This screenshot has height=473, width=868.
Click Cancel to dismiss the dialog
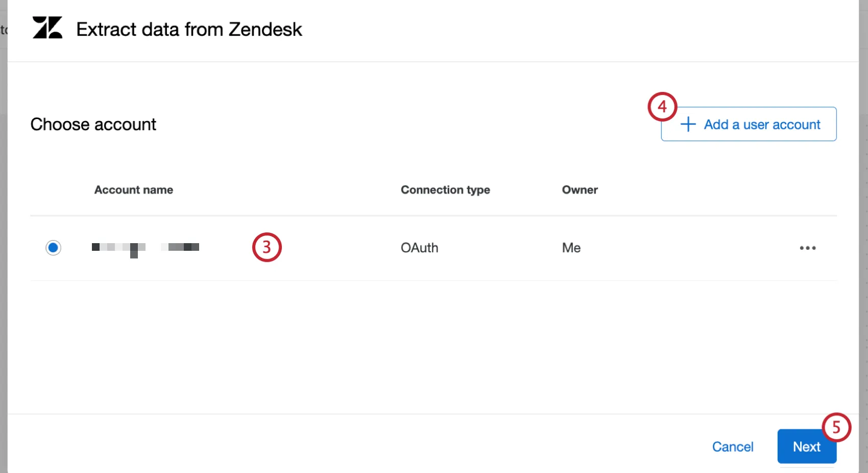pos(733,446)
